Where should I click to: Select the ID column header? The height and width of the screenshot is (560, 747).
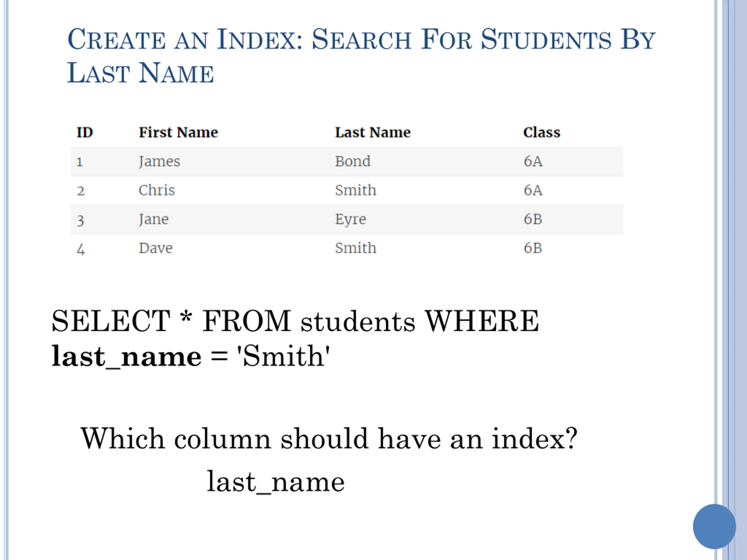[85, 132]
